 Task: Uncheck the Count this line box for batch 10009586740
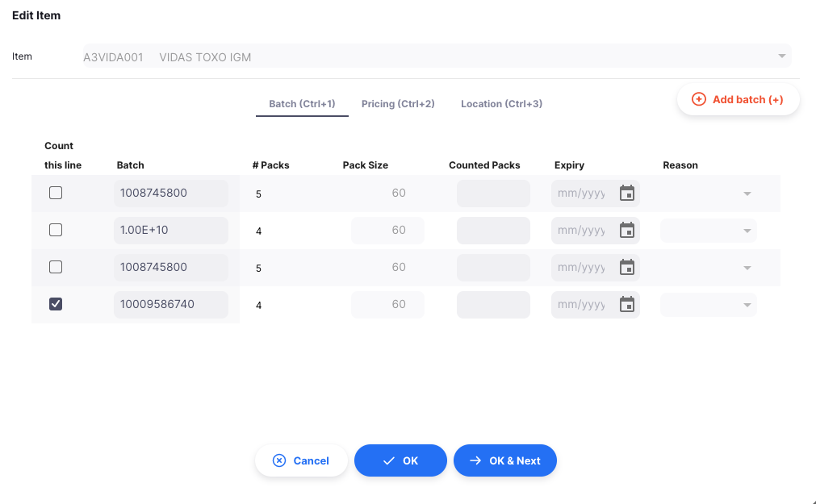point(55,304)
